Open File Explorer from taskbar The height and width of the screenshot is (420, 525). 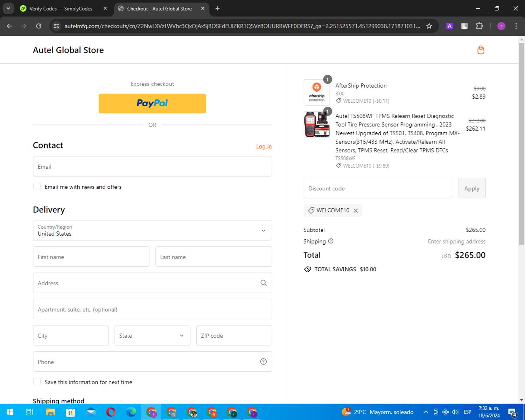50,412
